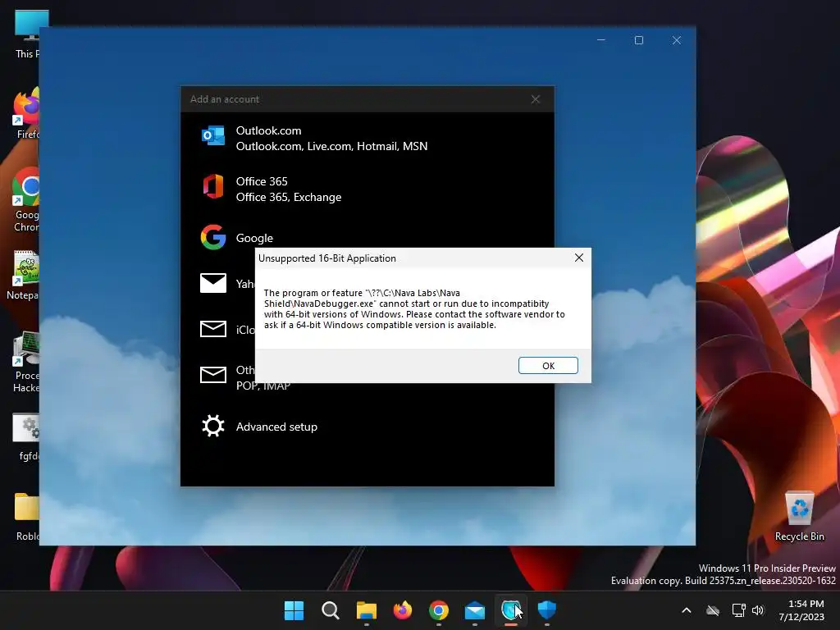Click the dialog message mentioning NavaDebugger.exe
Viewport: 840px width, 630px height.
click(x=414, y=309)
